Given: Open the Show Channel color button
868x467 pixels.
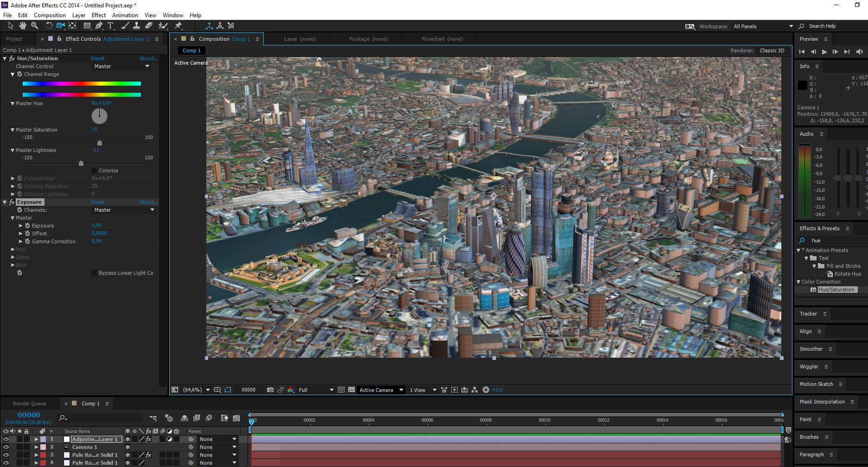Looking at the screenshot, I should [x=291, y=390].
